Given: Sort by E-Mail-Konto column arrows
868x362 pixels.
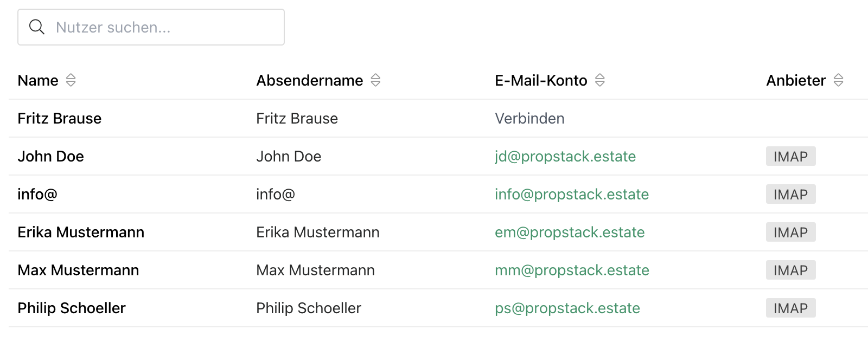Looking at the screenshot, I should pyautogui.click(x=599, y=81).
